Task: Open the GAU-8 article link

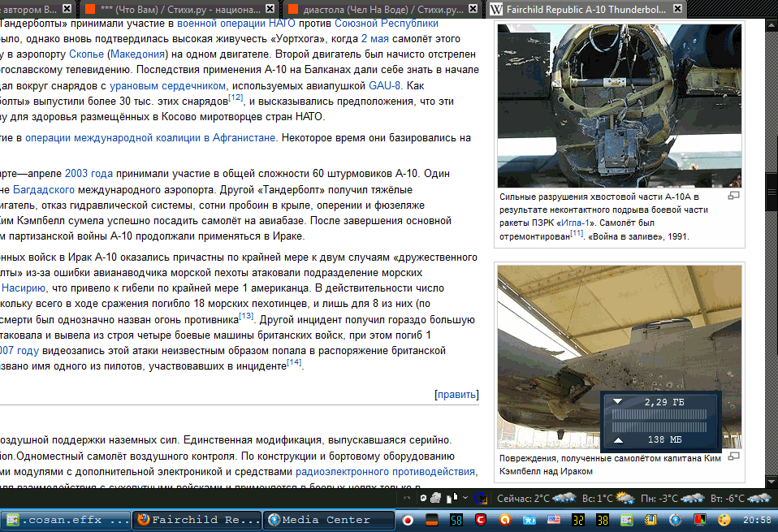Action: click(385, 85)
